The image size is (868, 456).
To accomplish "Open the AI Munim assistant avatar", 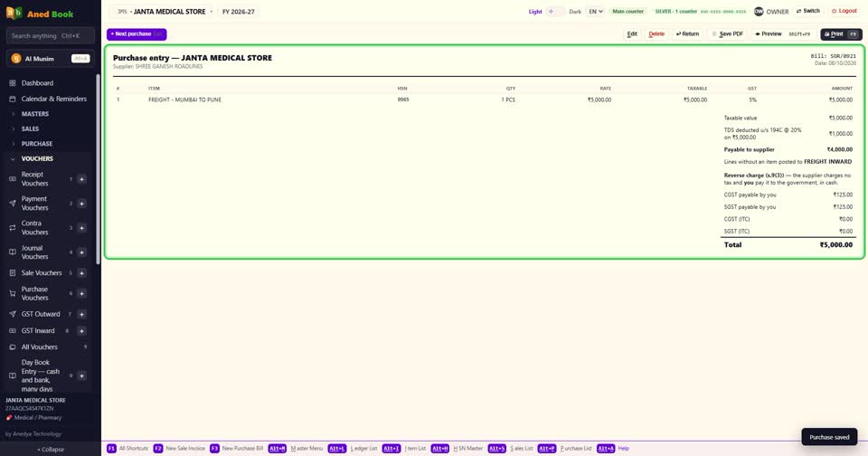I will [x=16, y=59].
